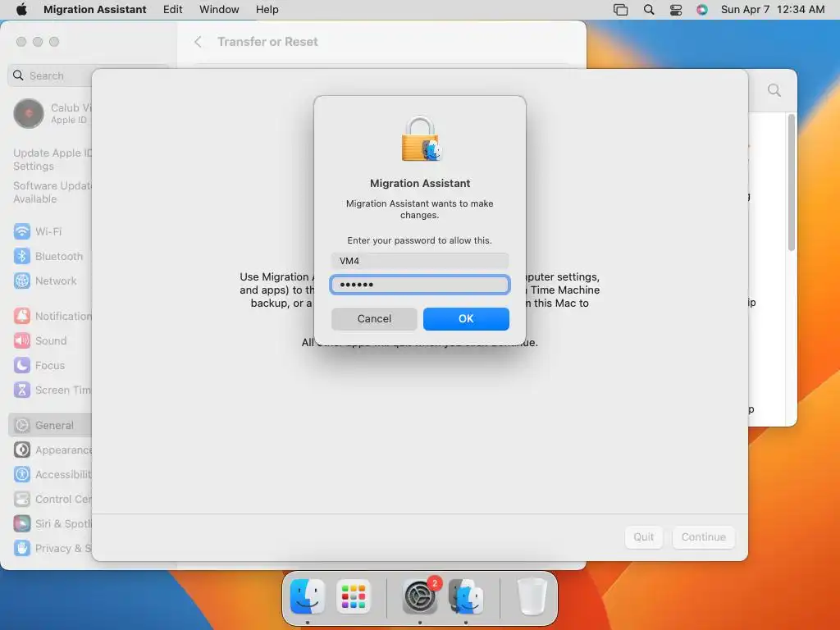
Task: Open Notifications settings in sidebar
Action: pyautogui.click(x=52, y=316)
